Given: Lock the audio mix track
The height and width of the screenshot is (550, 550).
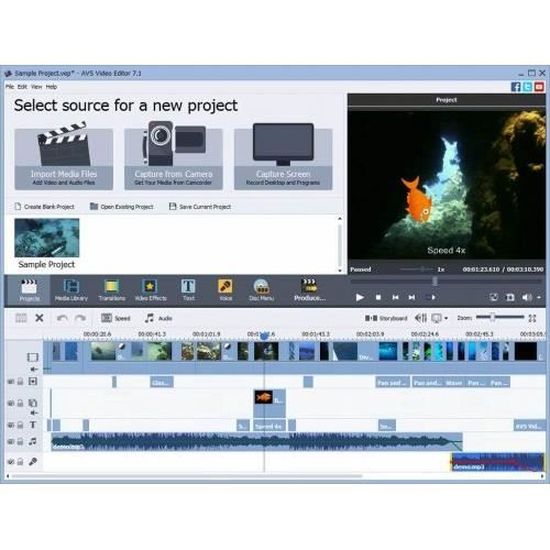Looking at the screenshot, I should point(20,442).
